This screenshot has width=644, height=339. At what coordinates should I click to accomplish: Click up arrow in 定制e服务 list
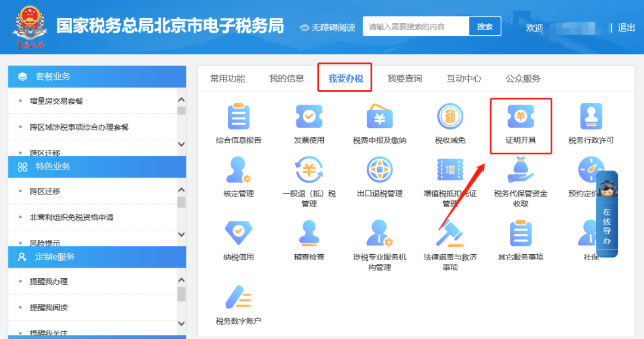pyautogui.click(x=181, y=281)
